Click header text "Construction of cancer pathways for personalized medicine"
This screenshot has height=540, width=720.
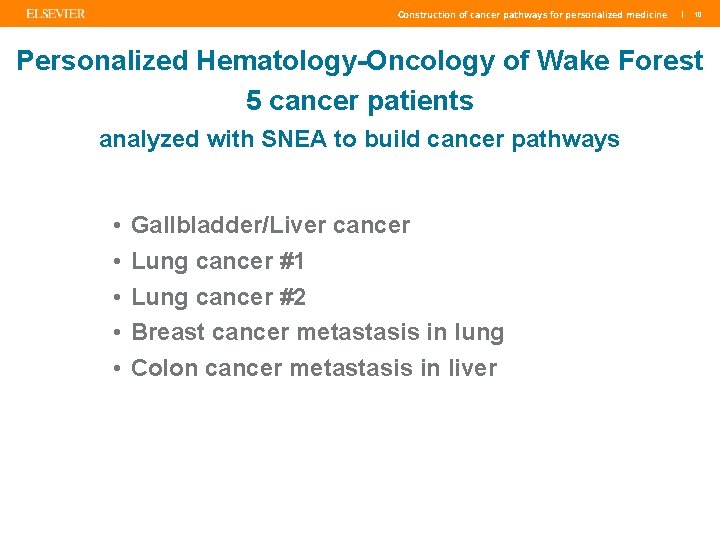click(x=531, y=15)
